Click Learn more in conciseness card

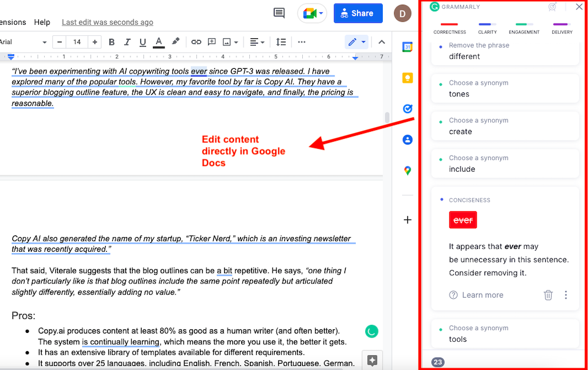(476, 295)
